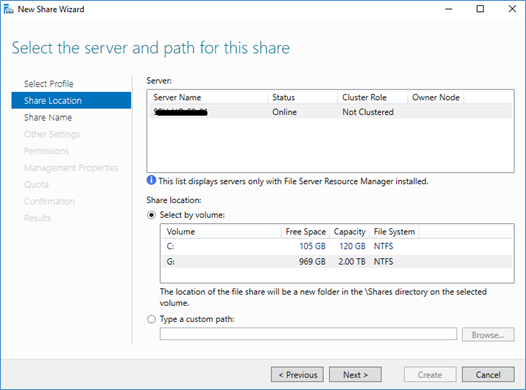
Task: Go back with the Previous button
Action: [297, 374]
